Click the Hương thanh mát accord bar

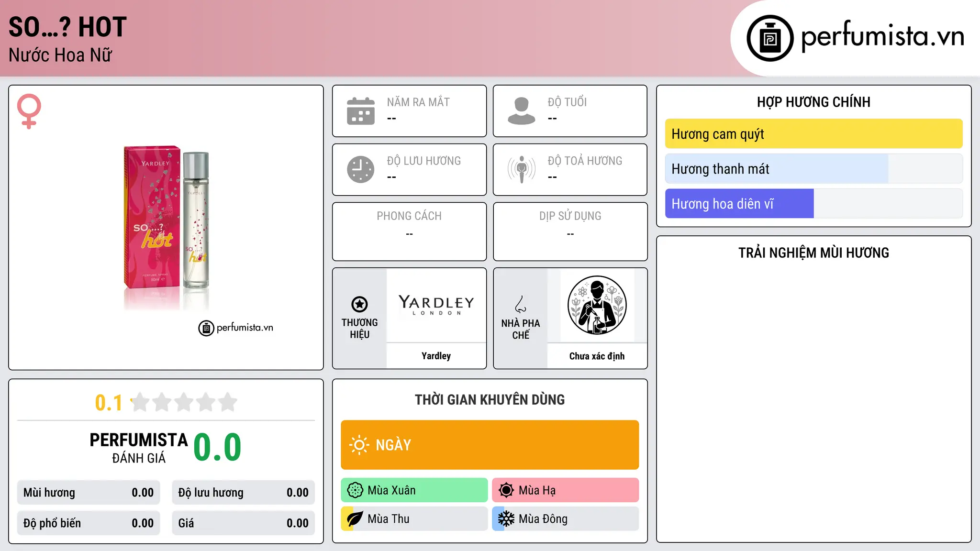(x=814, y=169)
